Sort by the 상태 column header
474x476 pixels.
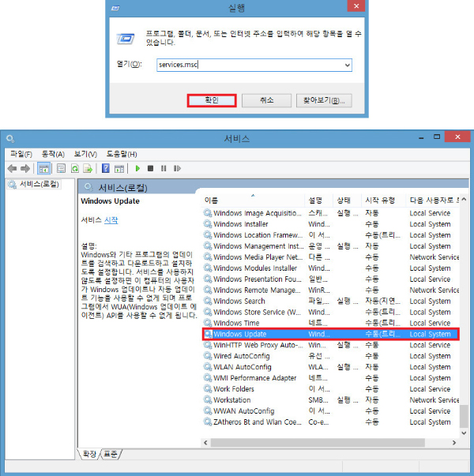(x=348, y=201)
